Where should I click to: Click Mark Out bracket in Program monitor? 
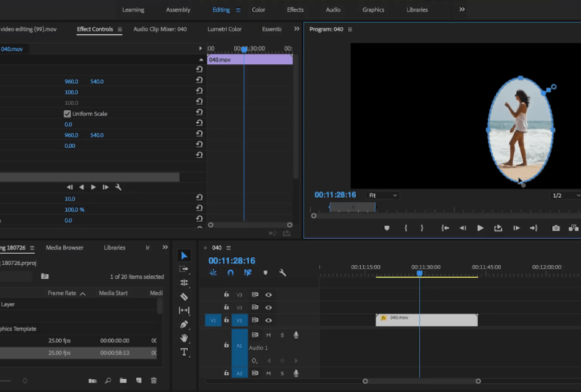click(x=422, y=228)
